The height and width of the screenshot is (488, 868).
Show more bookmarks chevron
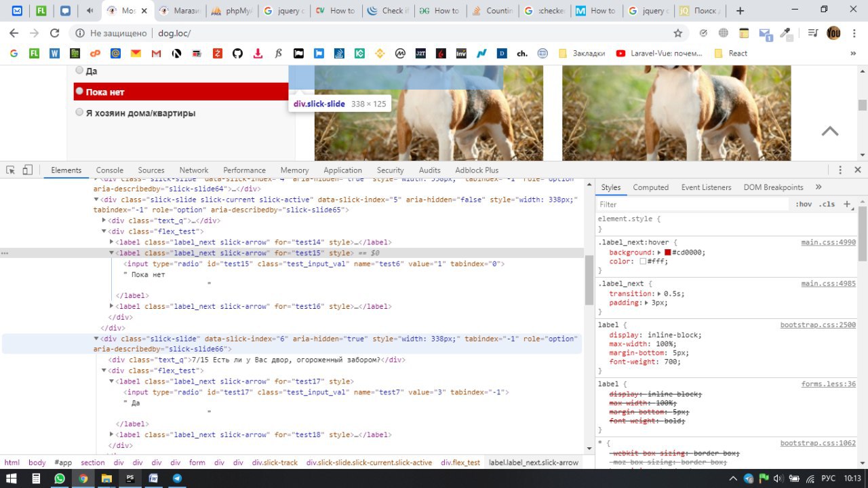point(854,53)
